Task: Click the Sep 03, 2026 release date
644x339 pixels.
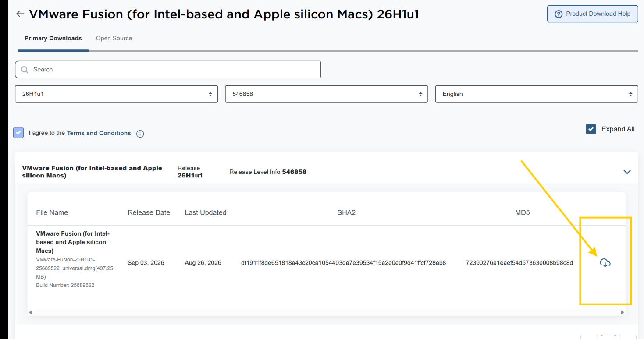Action: [146, 263]
